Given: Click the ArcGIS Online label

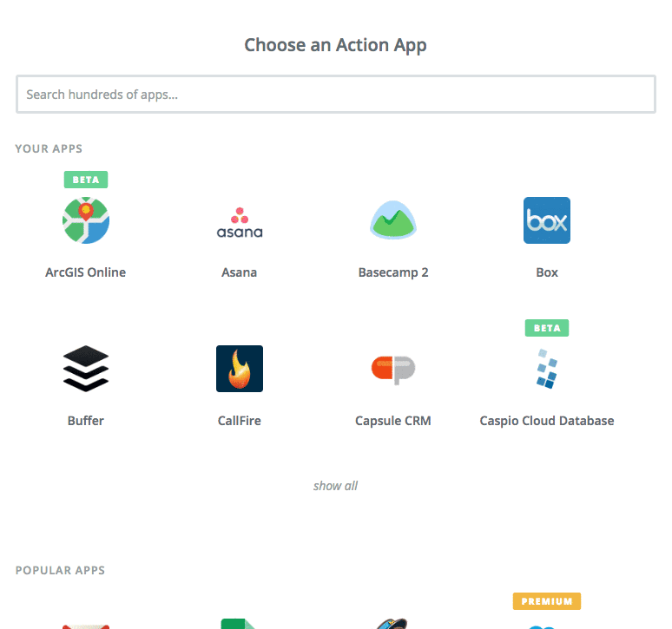Looking at the screenshot, I should tap(86, 272).
